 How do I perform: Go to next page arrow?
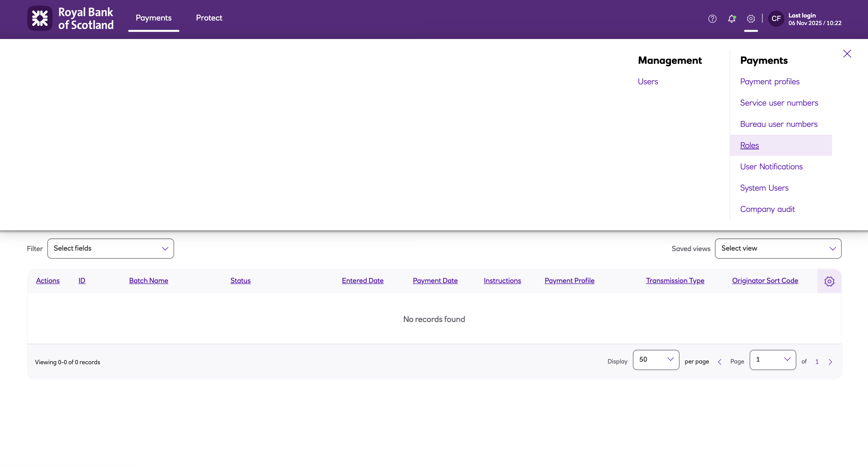click(830, 362)
